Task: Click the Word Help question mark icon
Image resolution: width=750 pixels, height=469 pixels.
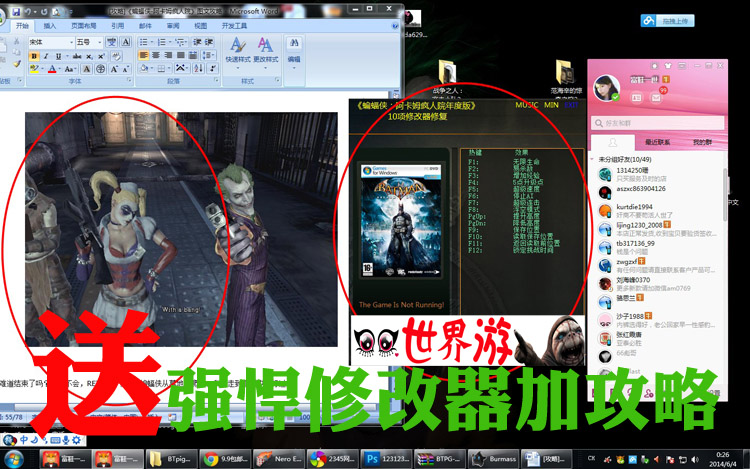Action: (x=395, y=26)
